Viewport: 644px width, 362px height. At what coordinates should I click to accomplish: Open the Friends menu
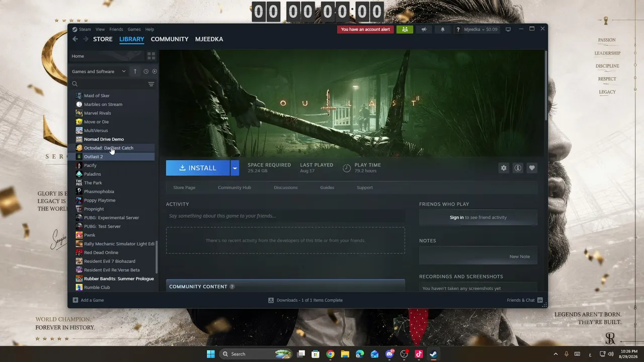116,29
